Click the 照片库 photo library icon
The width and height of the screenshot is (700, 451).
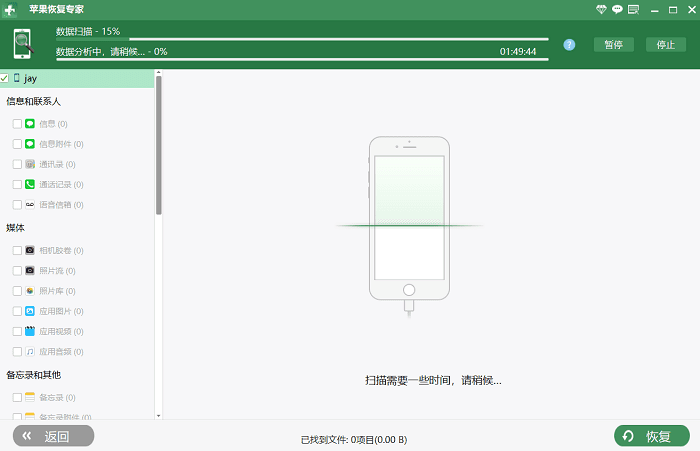pos(30,291)
